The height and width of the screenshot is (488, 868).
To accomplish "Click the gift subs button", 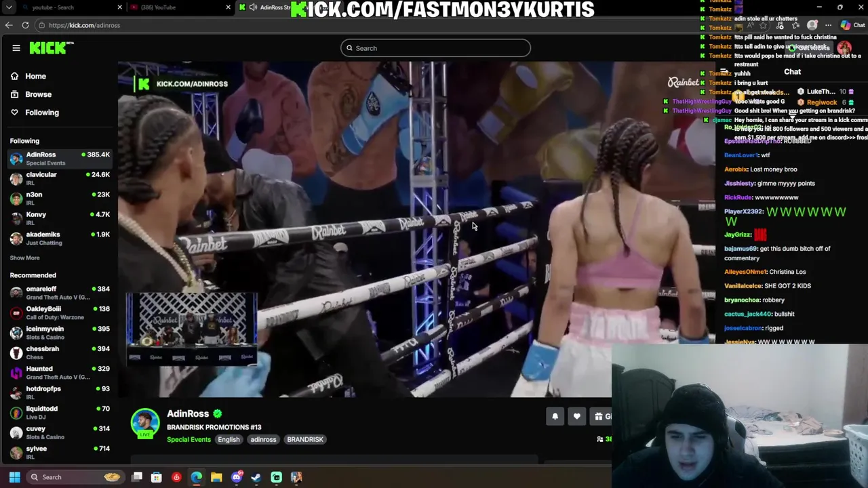I will tap(601, 417).
